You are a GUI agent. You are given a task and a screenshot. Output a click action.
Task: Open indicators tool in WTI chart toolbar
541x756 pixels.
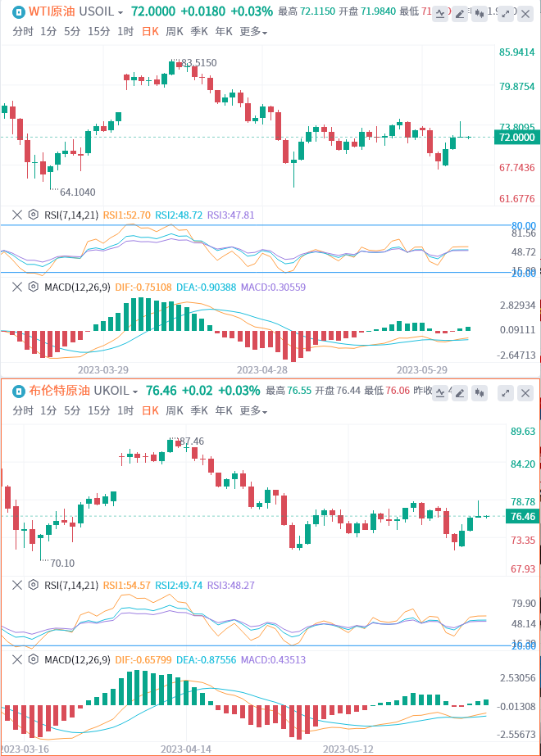(x=440, y=14)
